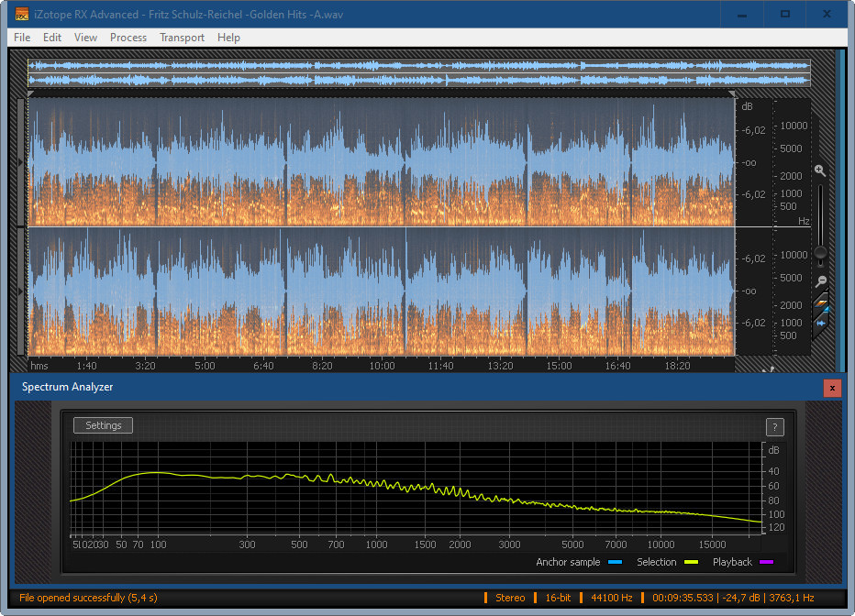This screenshot has width=855, height=616.
Task: Click the 15000 frequency label under analyzer graph
Action: tap(712, 544)
